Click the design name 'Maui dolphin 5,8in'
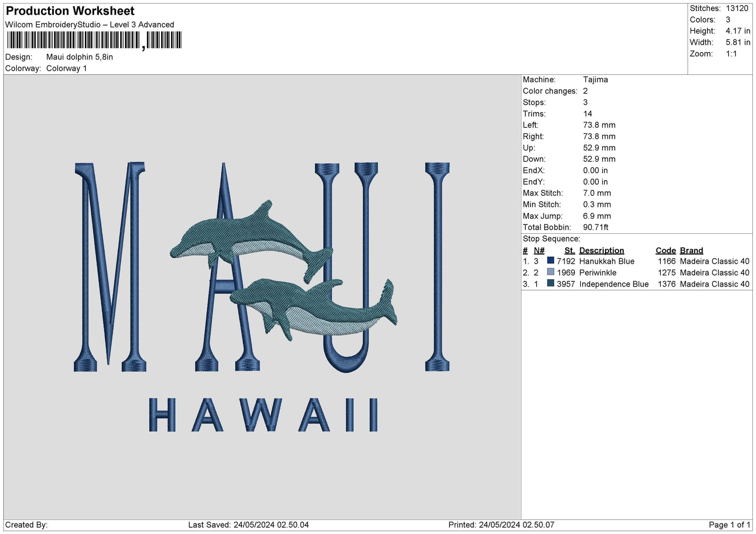The height and width of the screenshot is (534, 756). (x=80, y=57)
